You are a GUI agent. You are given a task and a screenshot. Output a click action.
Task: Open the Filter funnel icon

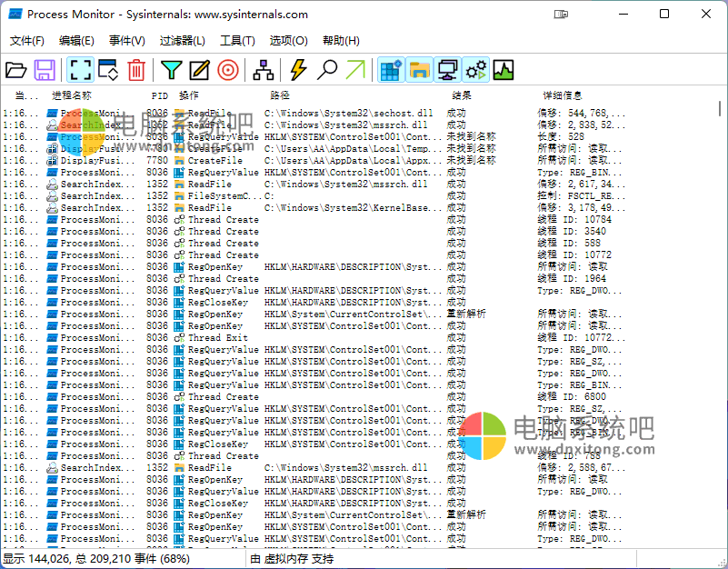click(172, 70)
